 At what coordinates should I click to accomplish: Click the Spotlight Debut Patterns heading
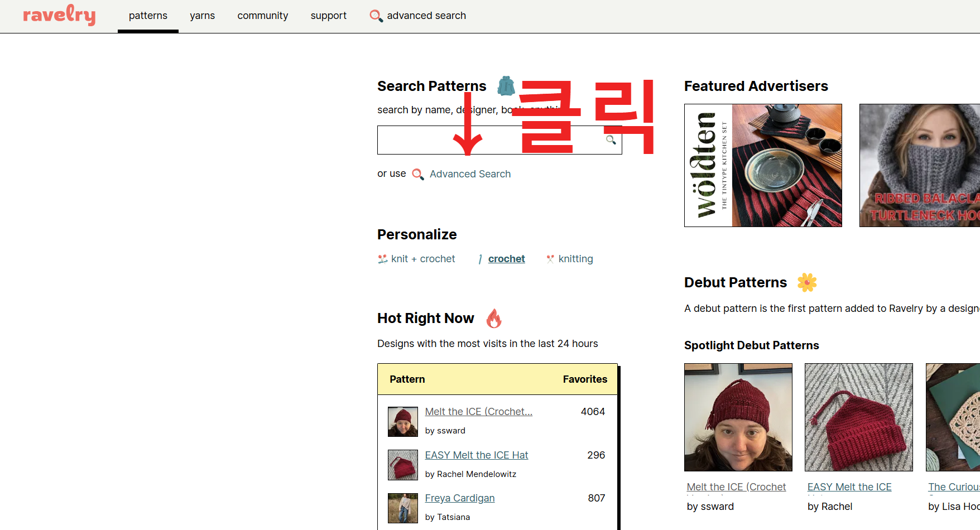[752, 345]
